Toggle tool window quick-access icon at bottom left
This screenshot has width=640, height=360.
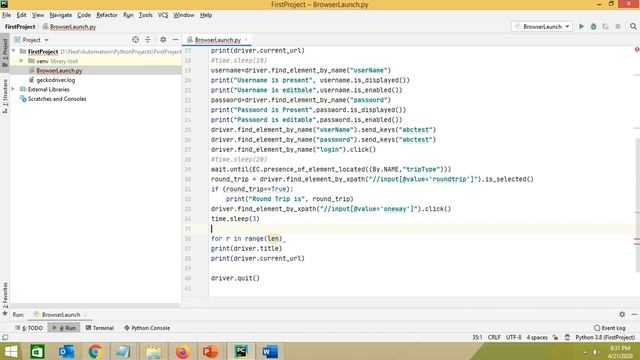tap(5, 337)
